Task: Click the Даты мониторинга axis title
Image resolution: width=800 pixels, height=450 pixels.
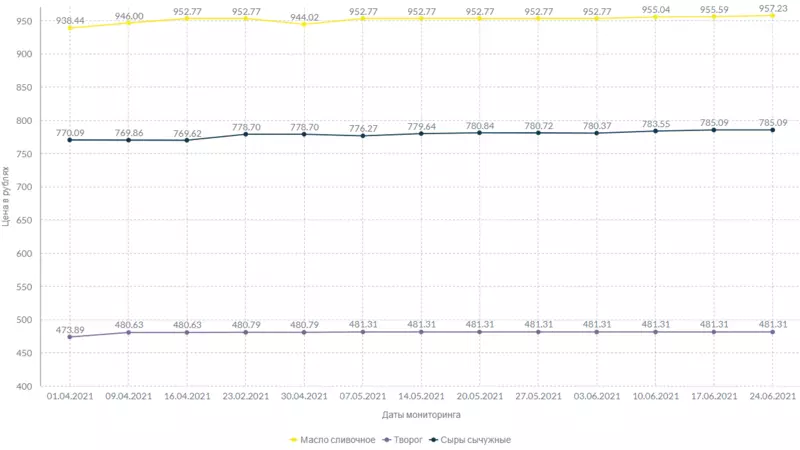Action: click(x=420, y=414)
